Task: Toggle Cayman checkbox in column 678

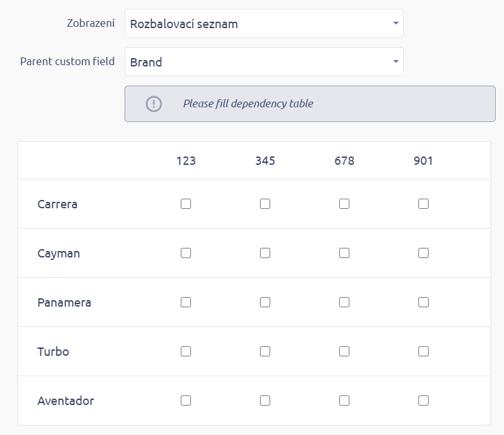Action: (344, 253)
